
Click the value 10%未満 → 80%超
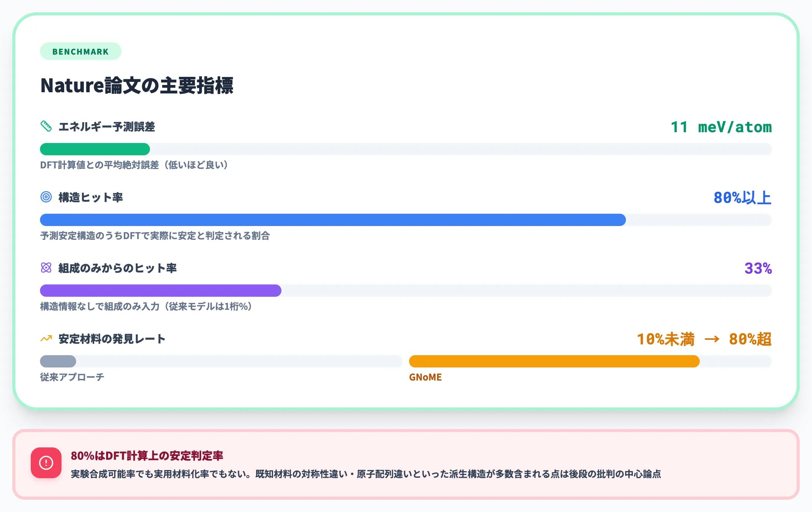[704, 339]
